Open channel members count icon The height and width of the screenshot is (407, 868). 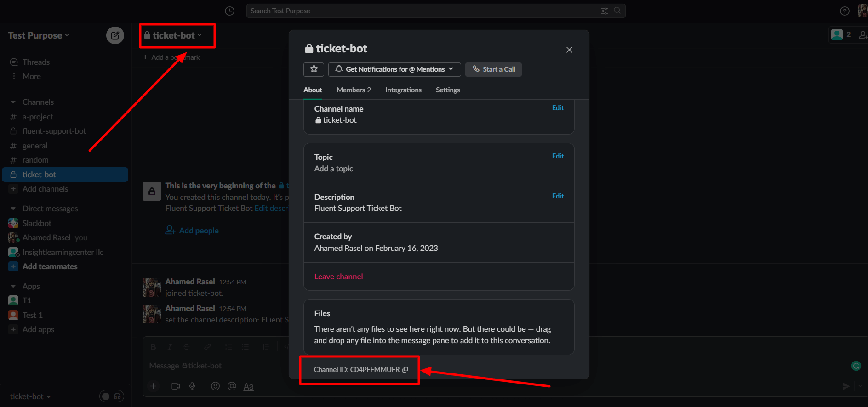(x=841, y=34)
